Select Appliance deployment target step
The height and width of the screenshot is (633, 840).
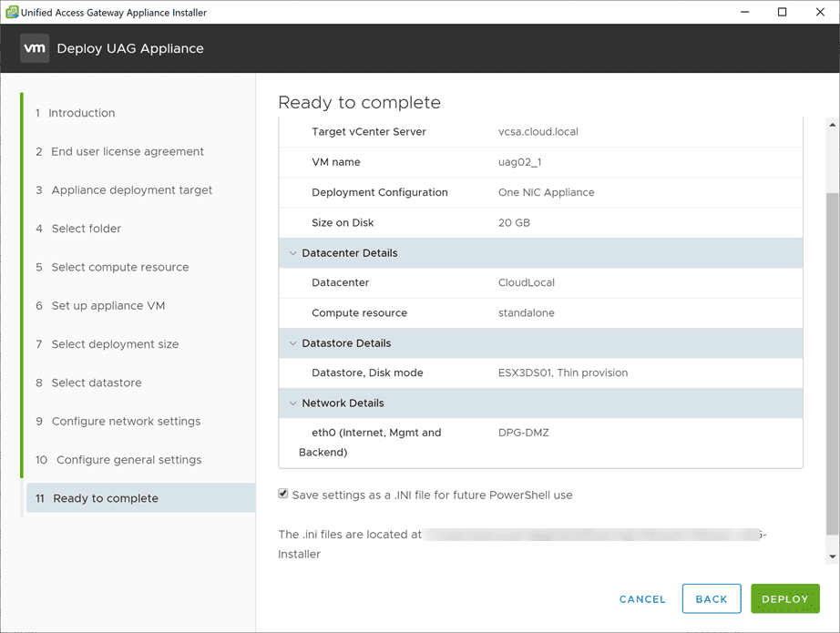point(131,190)
